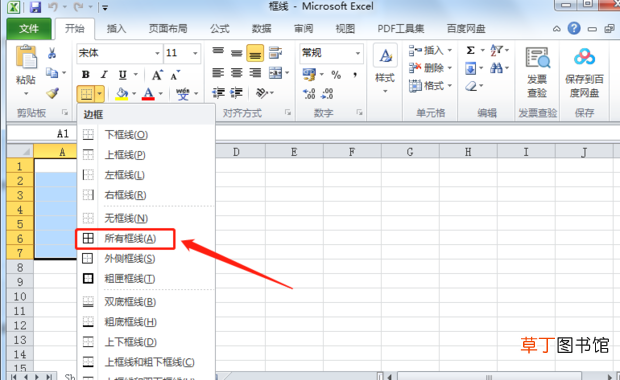
Task: Click the borders button icon
Action: click(x=86, y=94)
